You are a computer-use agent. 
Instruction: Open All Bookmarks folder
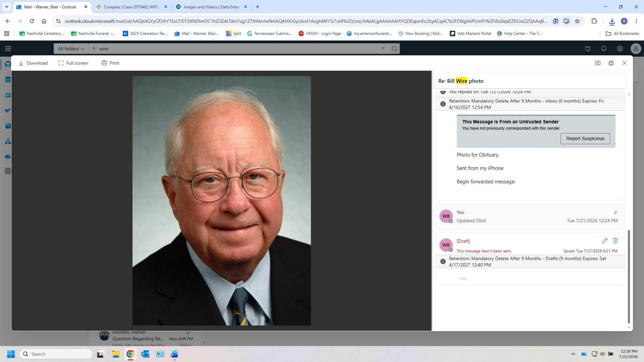(x=622, y=33)
